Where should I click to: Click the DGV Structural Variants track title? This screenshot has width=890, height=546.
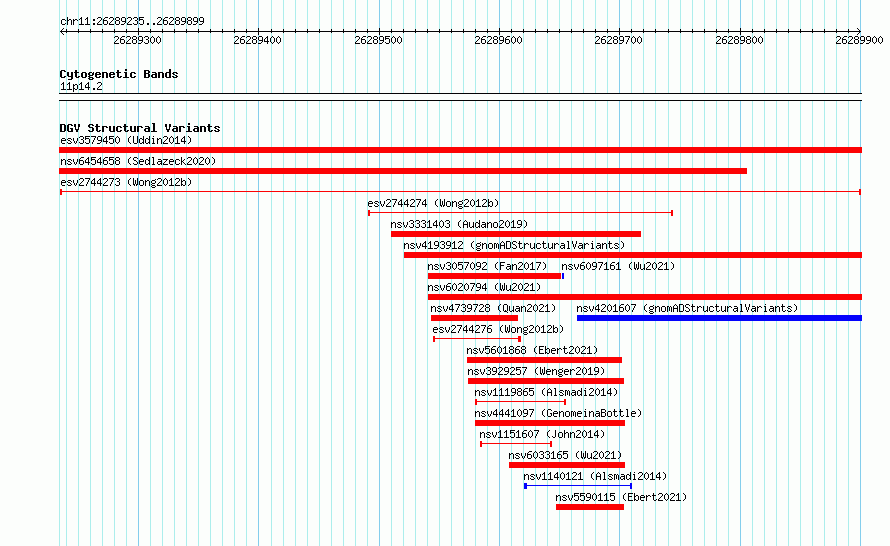(x=140, y=128)
